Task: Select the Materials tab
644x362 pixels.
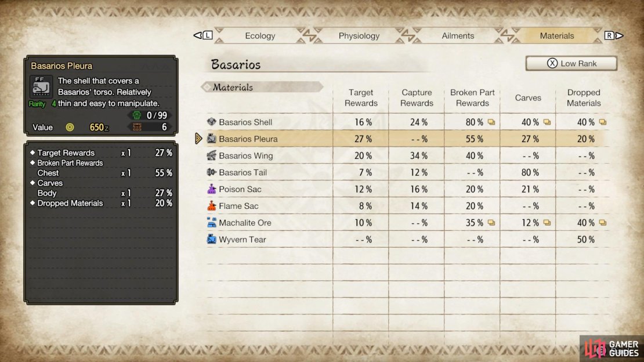Action: pyautogui.click(x=557, y=36)
